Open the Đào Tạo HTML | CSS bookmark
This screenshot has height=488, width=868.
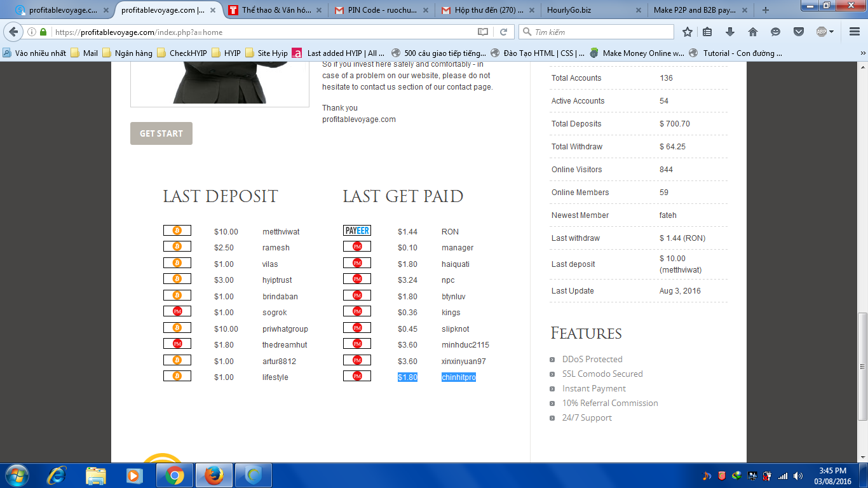[x=538, y=53]
